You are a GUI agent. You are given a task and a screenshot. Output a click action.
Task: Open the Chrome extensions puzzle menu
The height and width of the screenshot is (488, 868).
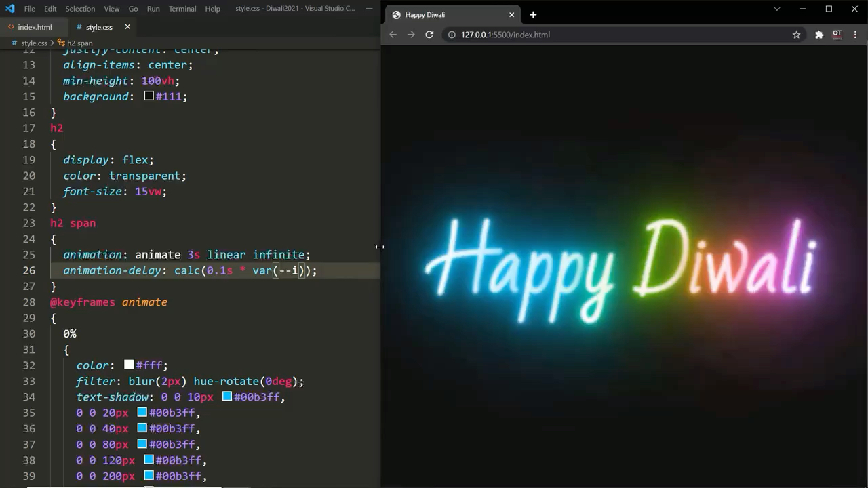(818, 35)
